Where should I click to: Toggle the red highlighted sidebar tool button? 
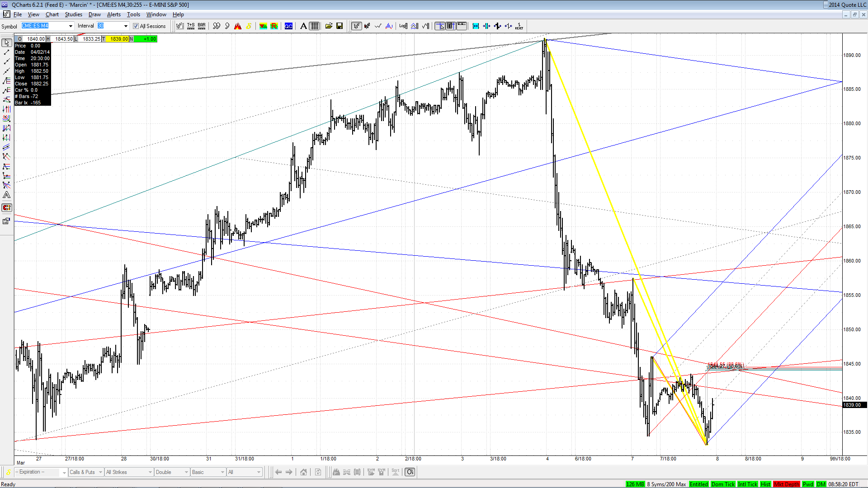coord(6,208)
